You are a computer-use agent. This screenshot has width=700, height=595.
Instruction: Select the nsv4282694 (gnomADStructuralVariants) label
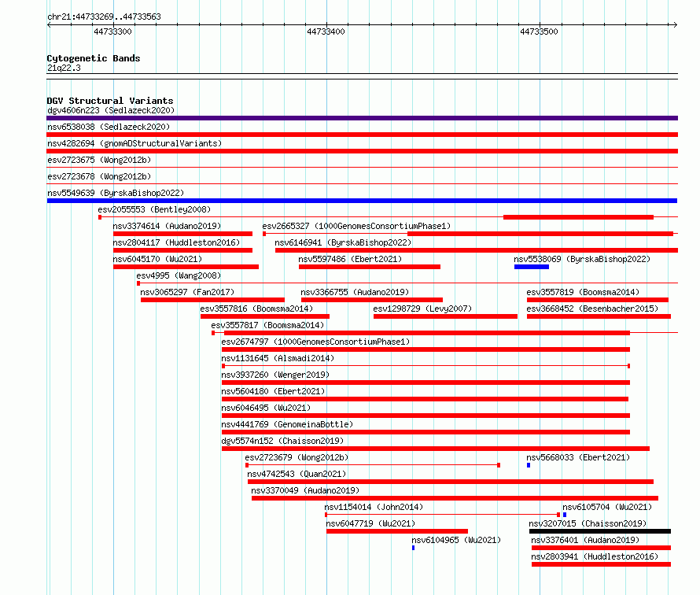134,143
